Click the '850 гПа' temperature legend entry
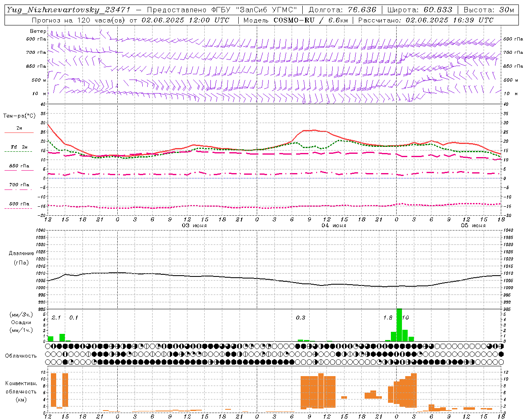The image size is (525, 420). 19,166
